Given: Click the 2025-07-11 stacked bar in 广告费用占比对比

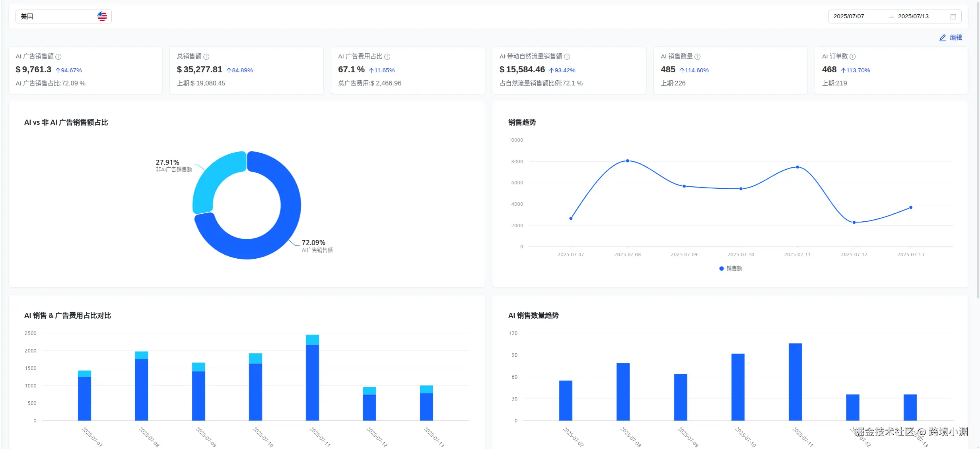Looking at the screenshot, I should pos(313,377).
